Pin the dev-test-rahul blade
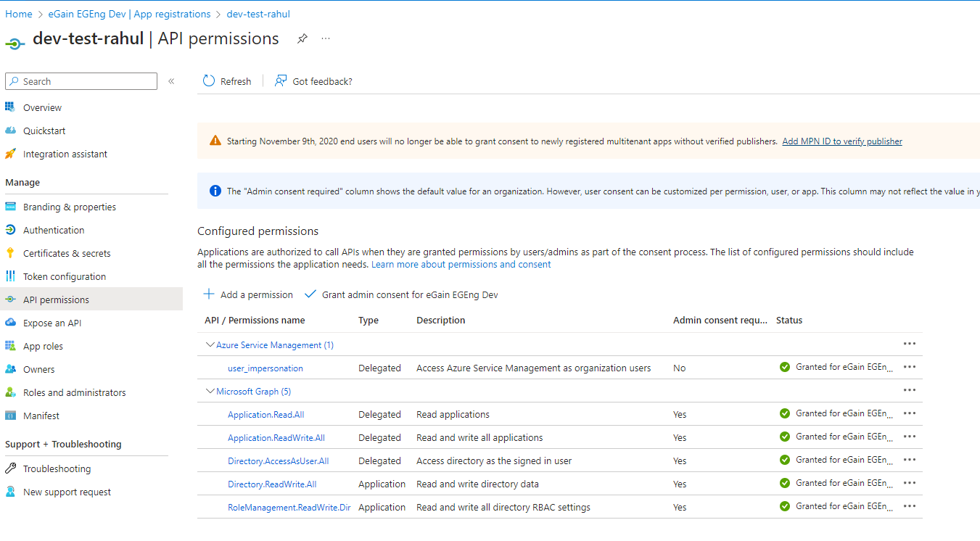The width and height of the screenshot is (980, 541). pos(302,39)
